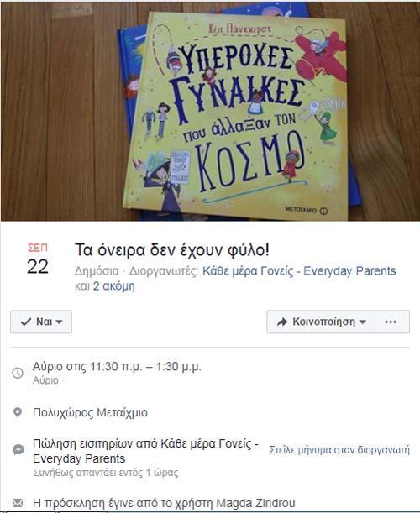420x513 pixels.
Task: Select the ΣΕΠ 22 date badge
Action: (38, 259)
